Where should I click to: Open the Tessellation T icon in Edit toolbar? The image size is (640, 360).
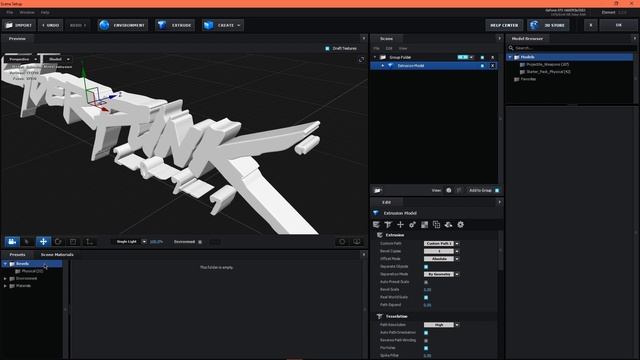click(388, 224)
